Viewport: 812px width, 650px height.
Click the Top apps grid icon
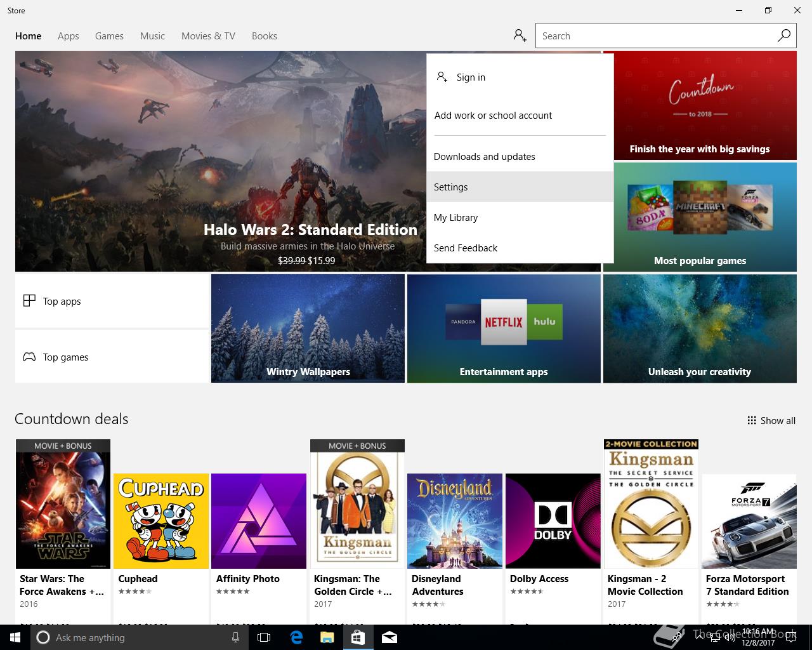[29, 301]
